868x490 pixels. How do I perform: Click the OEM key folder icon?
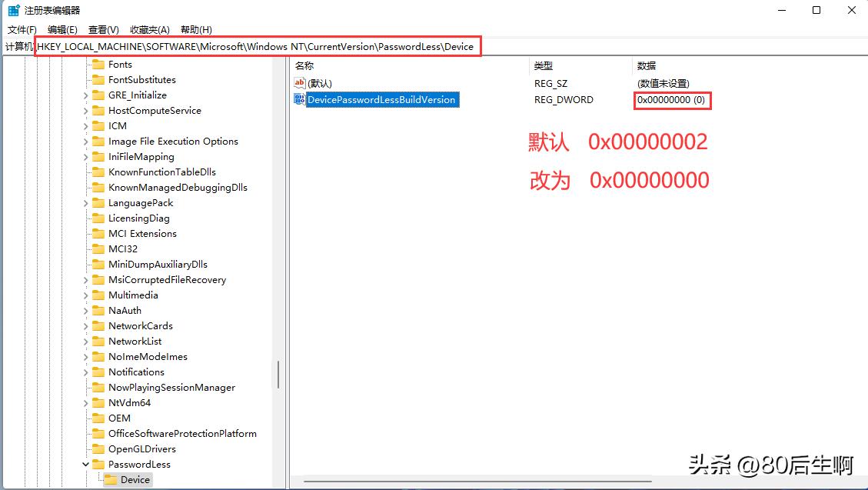[100, 418]
